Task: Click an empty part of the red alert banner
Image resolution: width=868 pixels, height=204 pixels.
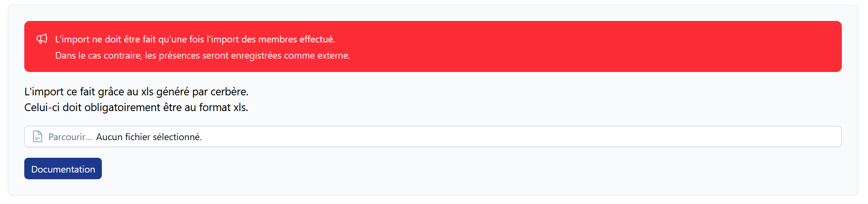Action: pos(595,47)
